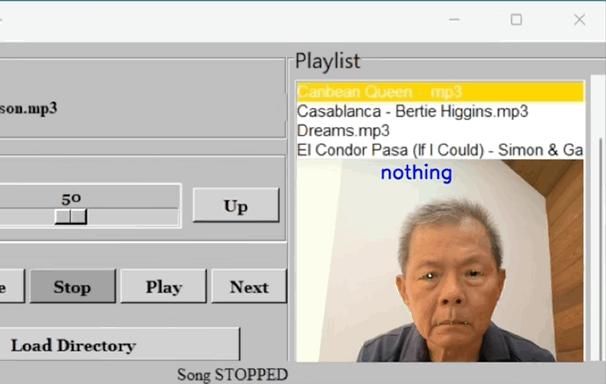Click the webcam preview image
Image resolution: width=606 pixels, height=384 pixels.
(440, 261)
